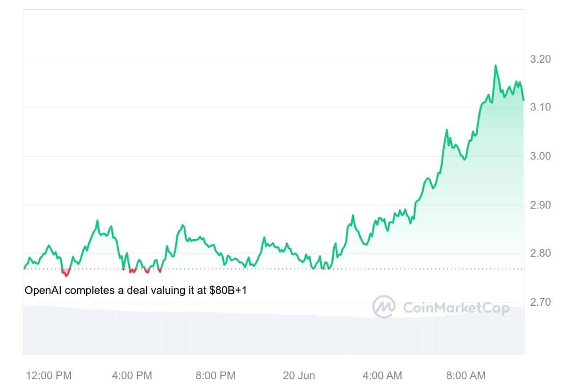Screen dimensions: 588x392
Task: Click the 3.20 price axis label
Action: point(541,59)
